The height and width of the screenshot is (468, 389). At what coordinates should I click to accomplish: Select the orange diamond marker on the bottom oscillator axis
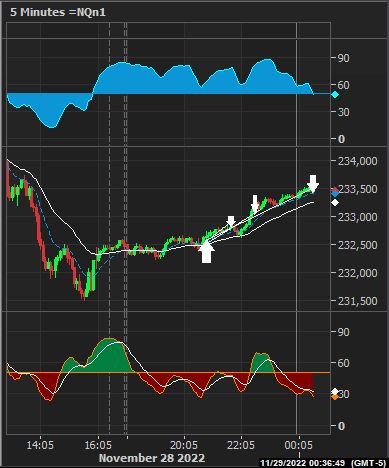pos(335,397)
